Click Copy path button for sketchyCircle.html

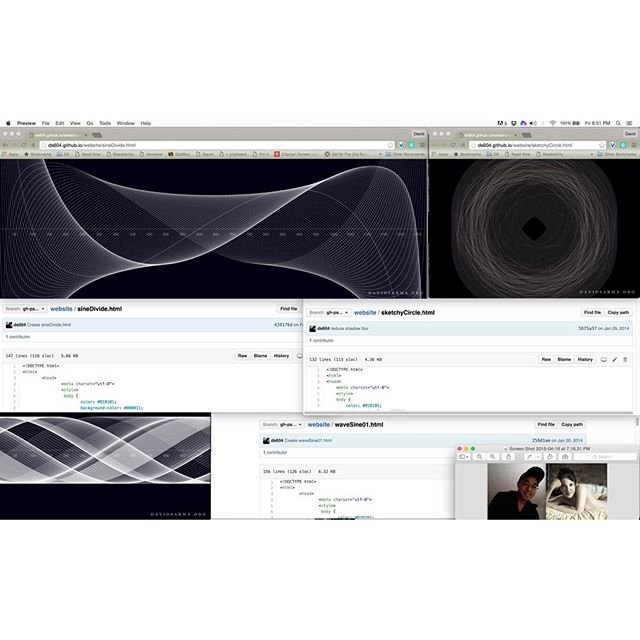coord(618,313)
